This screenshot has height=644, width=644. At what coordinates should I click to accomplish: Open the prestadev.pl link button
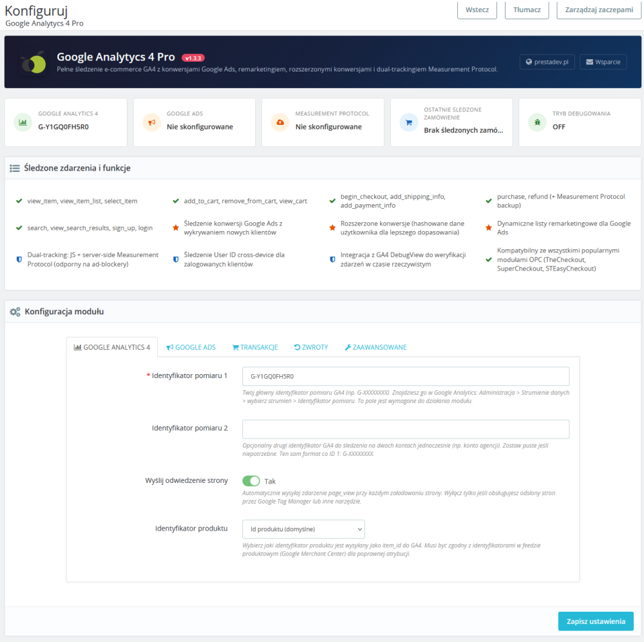tap(547, 62)
